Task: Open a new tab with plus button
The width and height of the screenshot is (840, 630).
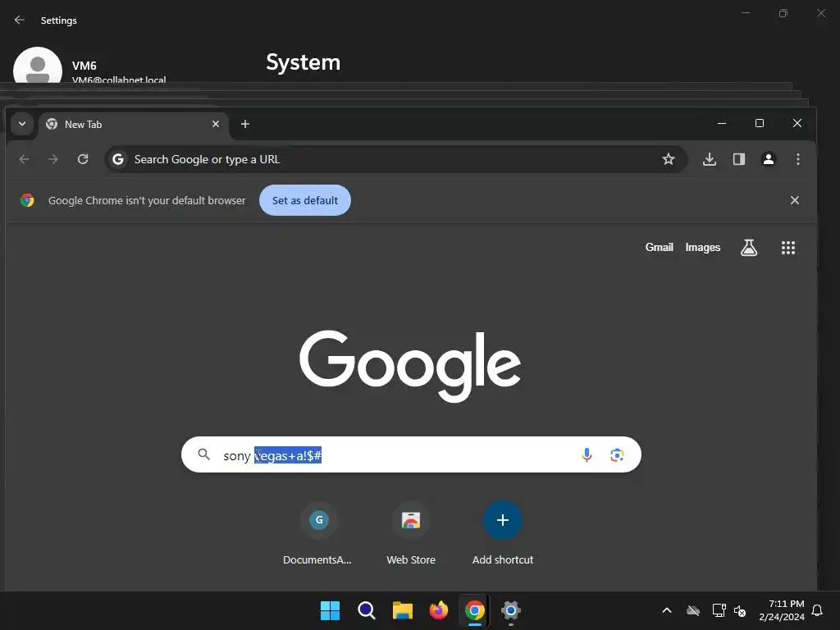Action: [x=244, y=124]
